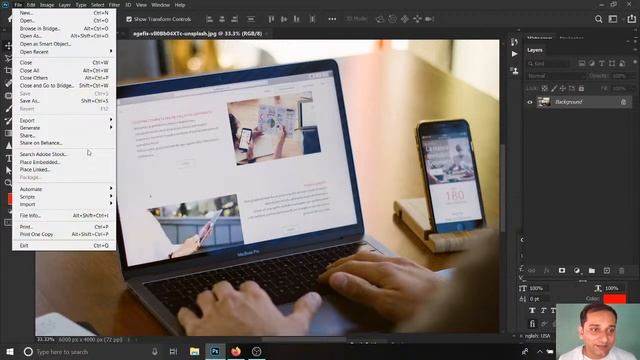640x360 pixels.
Task: Click Align right edges icon
Action: coord(235,19)
